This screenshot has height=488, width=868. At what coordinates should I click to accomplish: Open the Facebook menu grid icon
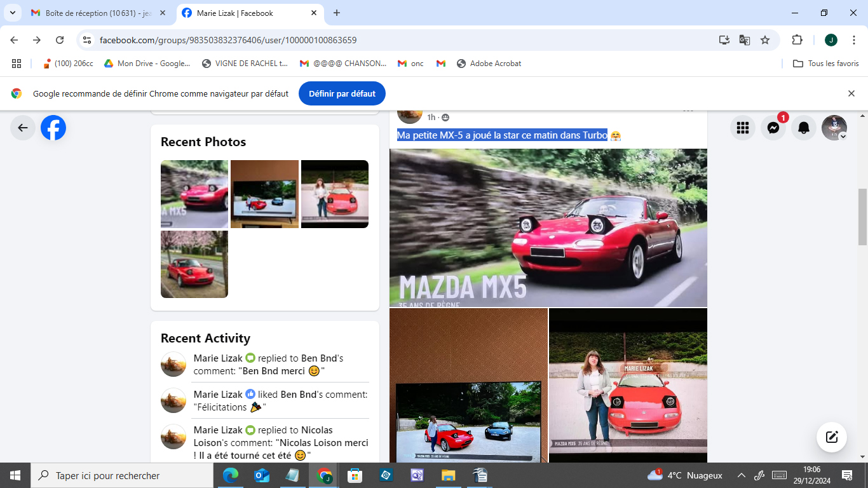point(743,128)
